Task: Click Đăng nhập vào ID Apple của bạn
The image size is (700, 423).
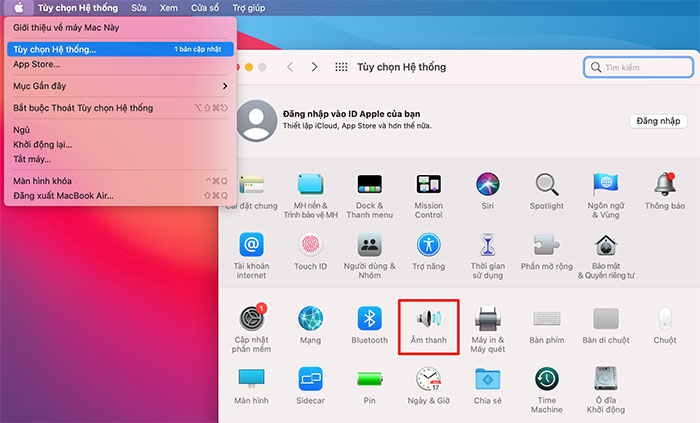Action: click(x=351, y=114)
